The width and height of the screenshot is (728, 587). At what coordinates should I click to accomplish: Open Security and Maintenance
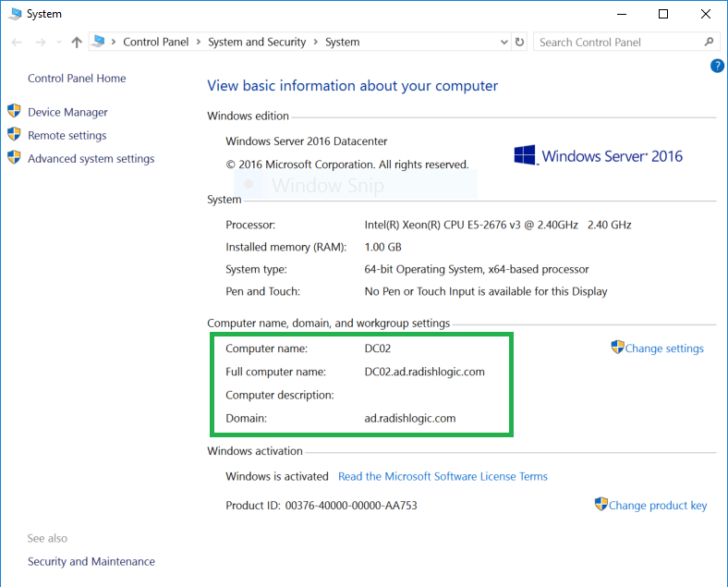pyautogui.click(x=91, y=561)
